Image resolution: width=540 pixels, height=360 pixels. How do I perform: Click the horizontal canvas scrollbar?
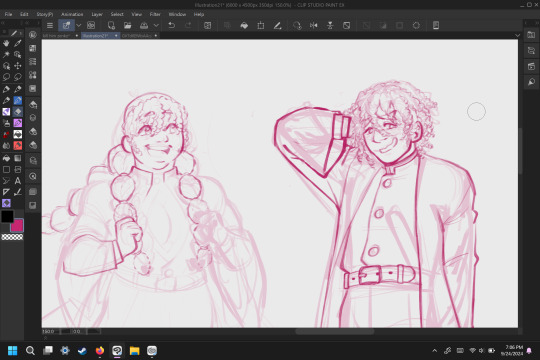click(x=335, y=331)
